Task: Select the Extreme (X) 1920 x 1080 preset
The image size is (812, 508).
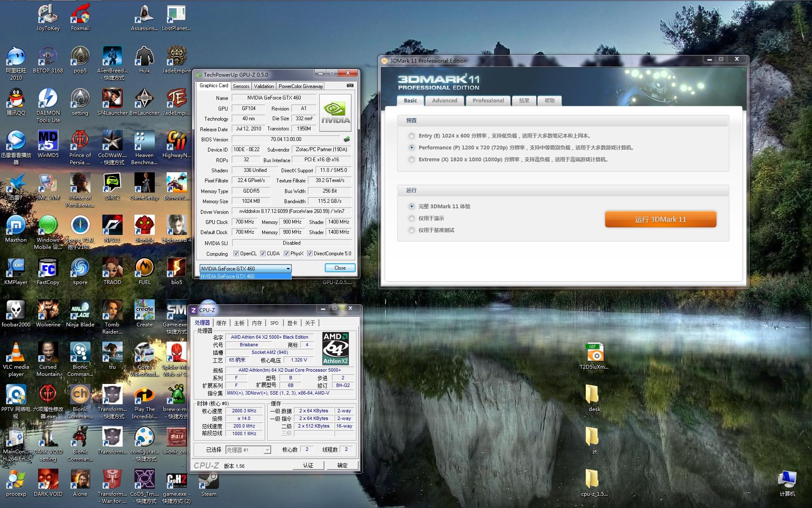Action: 411,160
